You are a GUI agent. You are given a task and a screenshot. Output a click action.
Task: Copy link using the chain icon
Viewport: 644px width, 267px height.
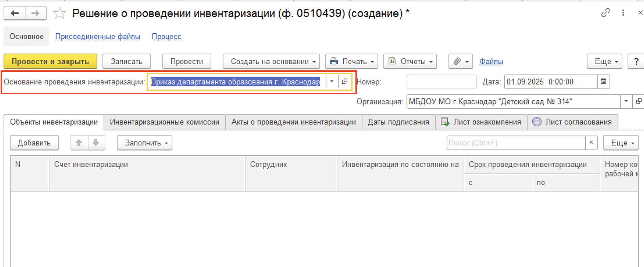pos(605,13)
